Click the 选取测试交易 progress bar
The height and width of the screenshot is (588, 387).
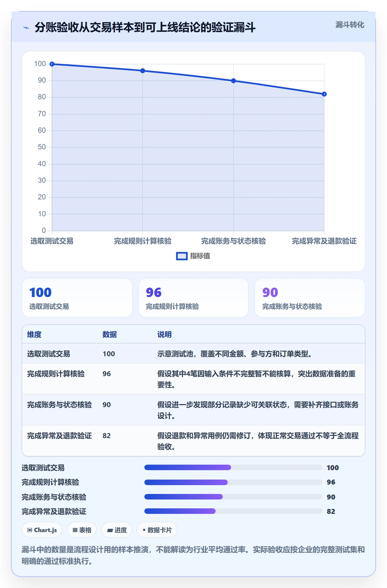pyautogui.click(x=233, y=467)
